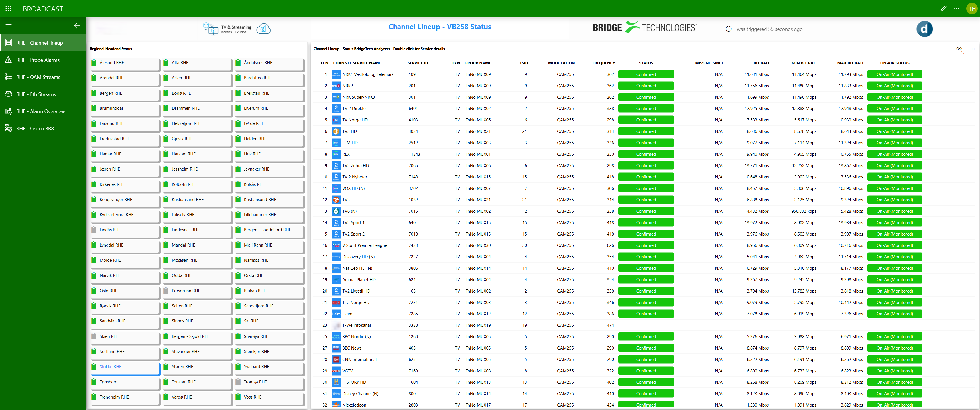Click the Disney Channel (N) logo

point(336,394)
